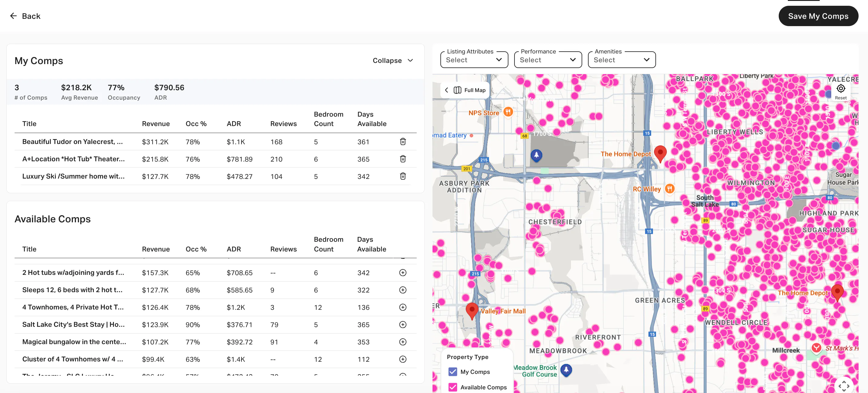
Task: Click the $218.2K Avg Revenue stat
Action: 79,92
